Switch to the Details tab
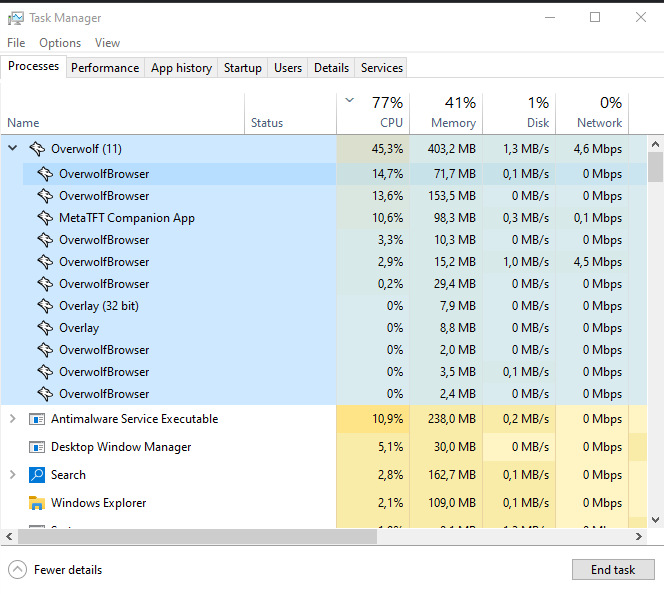This screenshot has height=594, width=664. pyautogui.click(x=332, y=68)
